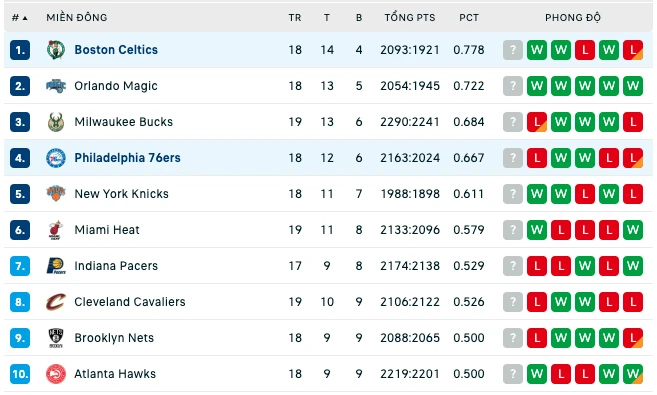
Task: Click Orlando Magic's last green W badge
Action: [633, 86]
